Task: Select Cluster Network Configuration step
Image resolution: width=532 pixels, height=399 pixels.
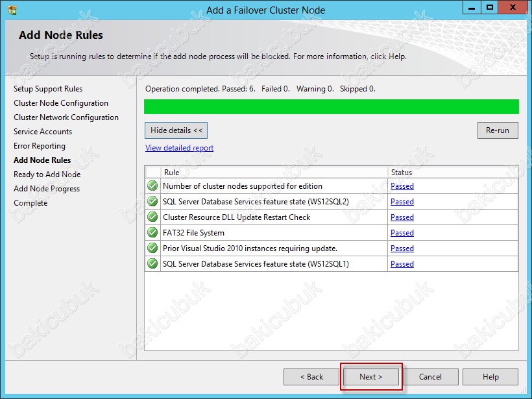Action: (66, 117)
